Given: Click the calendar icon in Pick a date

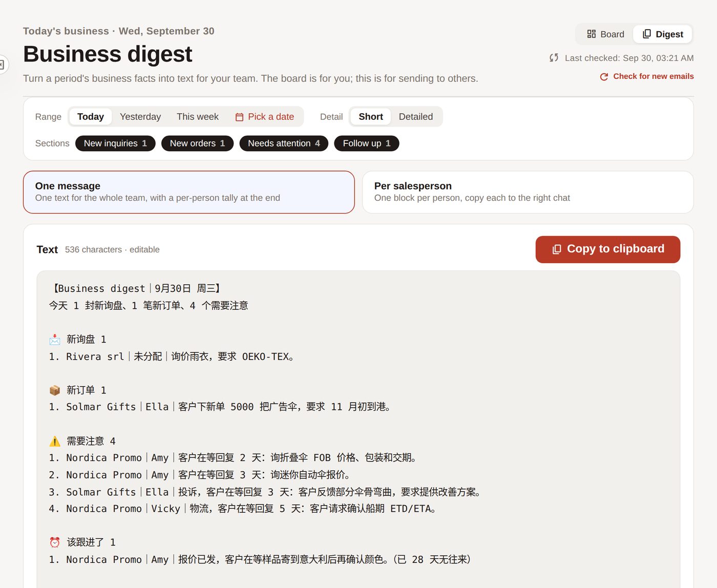Looking at the screenshot, I should 239,117.
